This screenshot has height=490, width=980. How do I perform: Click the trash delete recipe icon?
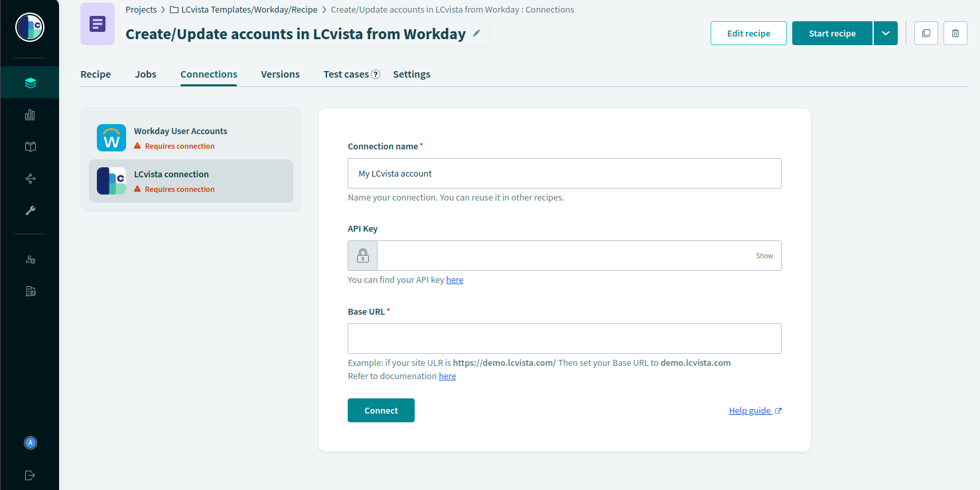tap(955, 33)
